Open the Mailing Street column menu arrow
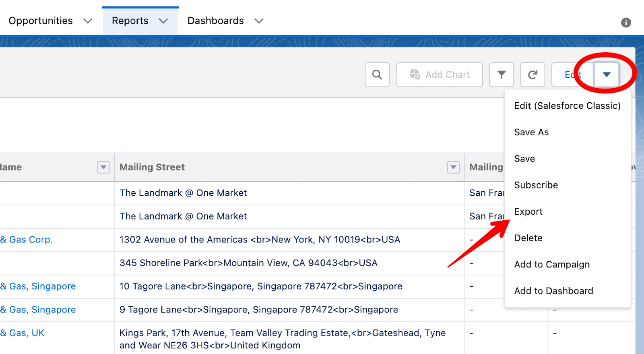The height and width of the screenshot is (354, 644). [454, 167]
